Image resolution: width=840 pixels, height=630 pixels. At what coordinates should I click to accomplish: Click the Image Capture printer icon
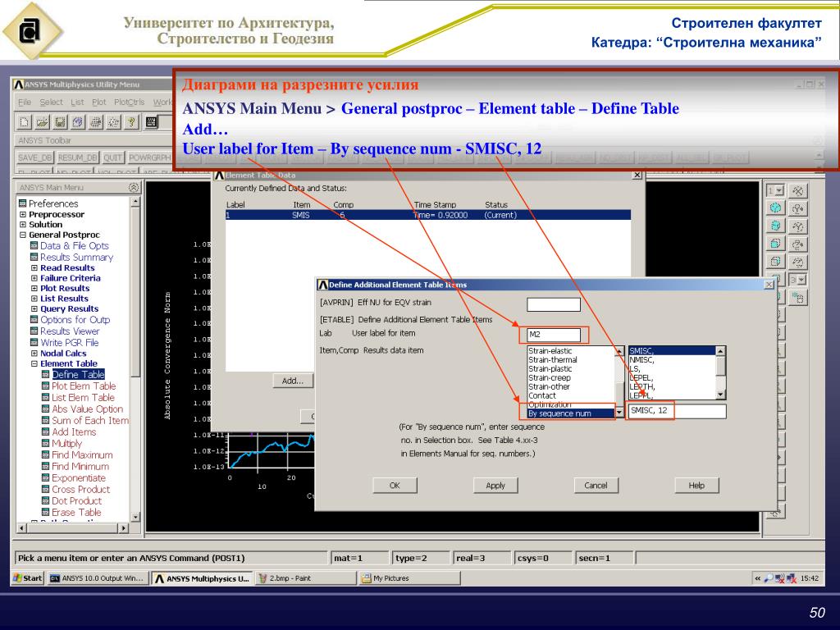tap(95, 122)
